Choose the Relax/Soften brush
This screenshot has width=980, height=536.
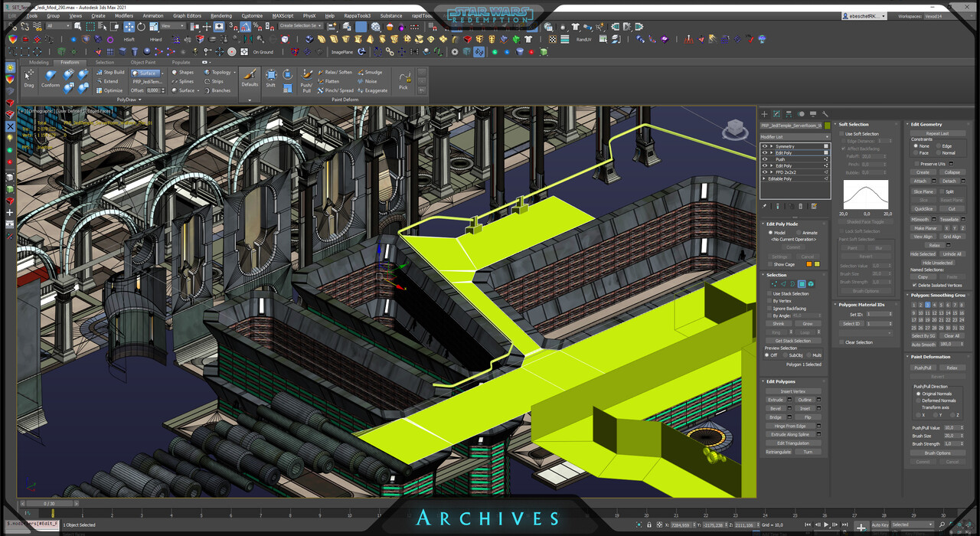point(334,72)
